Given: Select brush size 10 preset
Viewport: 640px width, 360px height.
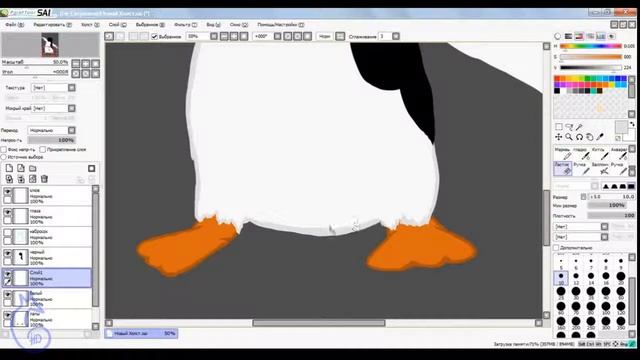Looking at the screenshot, I should (x=561, y=278).
